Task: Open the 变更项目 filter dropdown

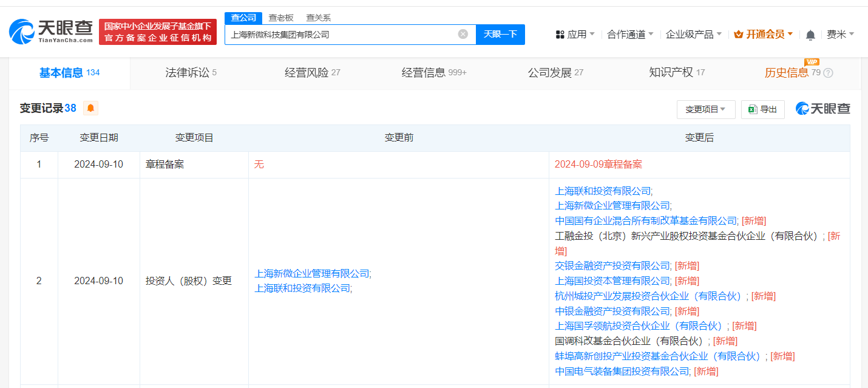Action: coord(706,109)
